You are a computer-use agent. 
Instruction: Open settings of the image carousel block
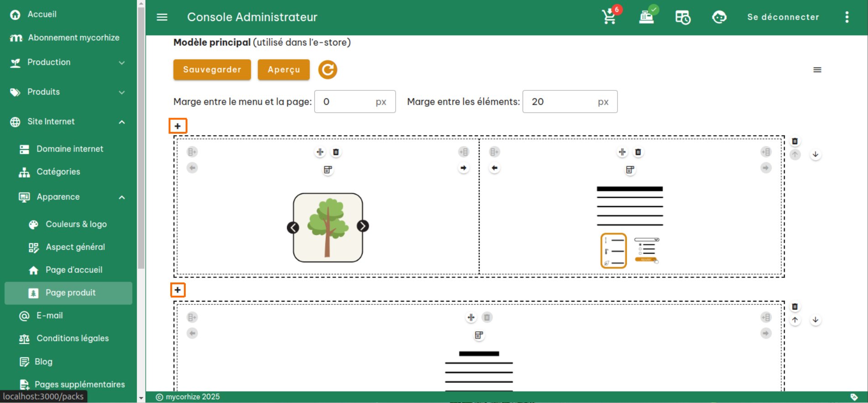(x=328, y=170)
